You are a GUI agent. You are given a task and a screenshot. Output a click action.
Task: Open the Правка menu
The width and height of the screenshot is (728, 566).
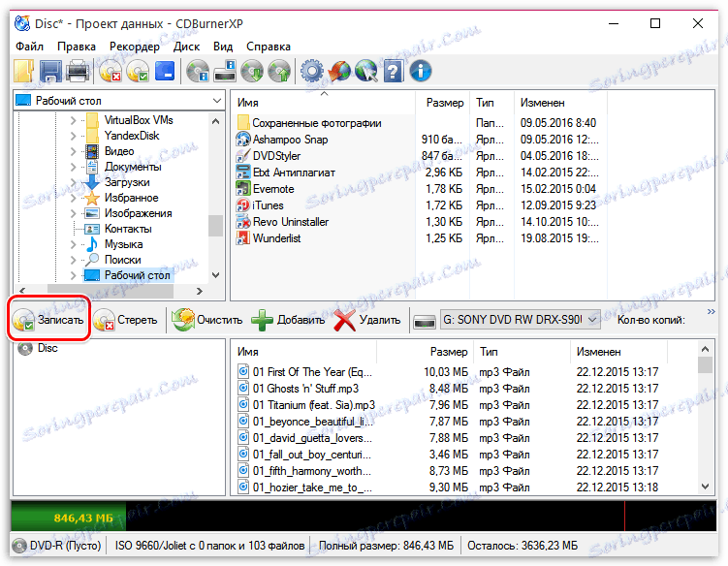click(x=77, y=47)
